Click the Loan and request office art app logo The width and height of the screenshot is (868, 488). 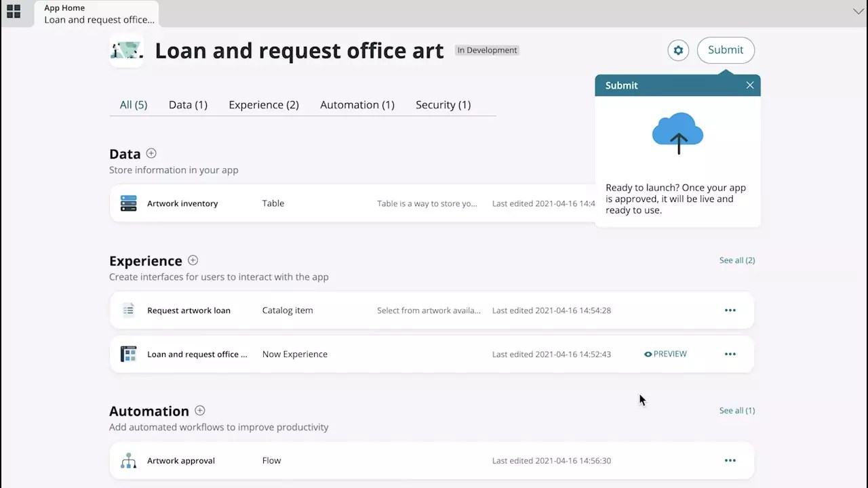click(x=127, y=50)
